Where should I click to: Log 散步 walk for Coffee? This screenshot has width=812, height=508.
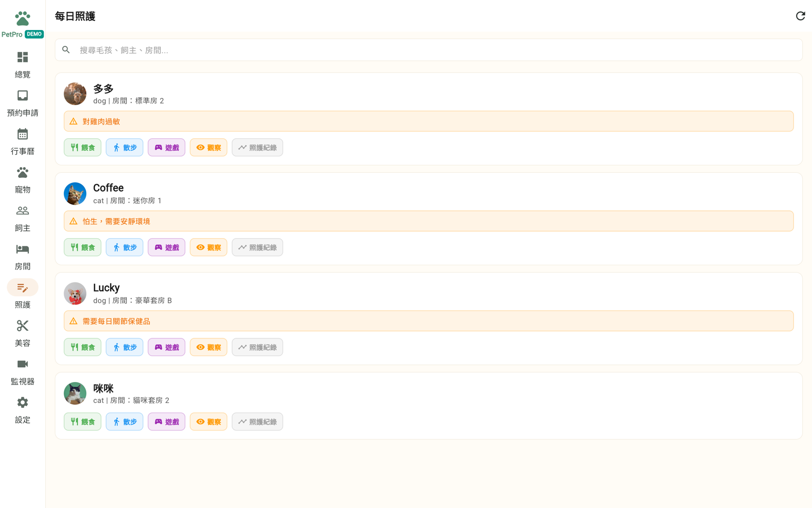pos(124,247)
